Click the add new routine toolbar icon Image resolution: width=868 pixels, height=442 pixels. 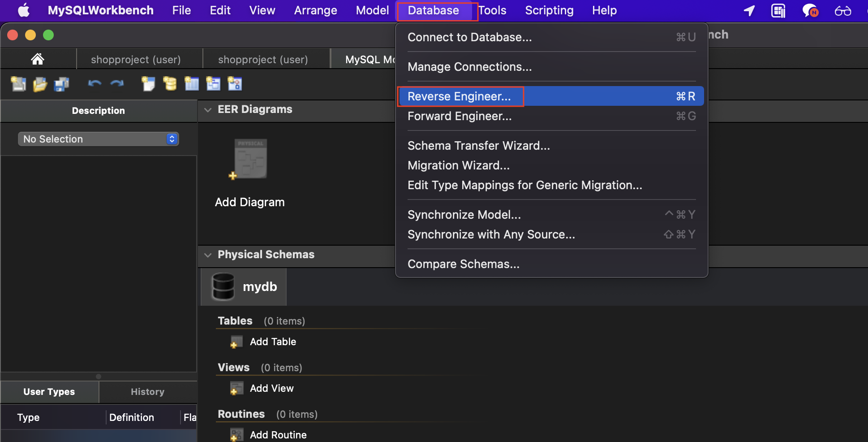pos(235,84)
